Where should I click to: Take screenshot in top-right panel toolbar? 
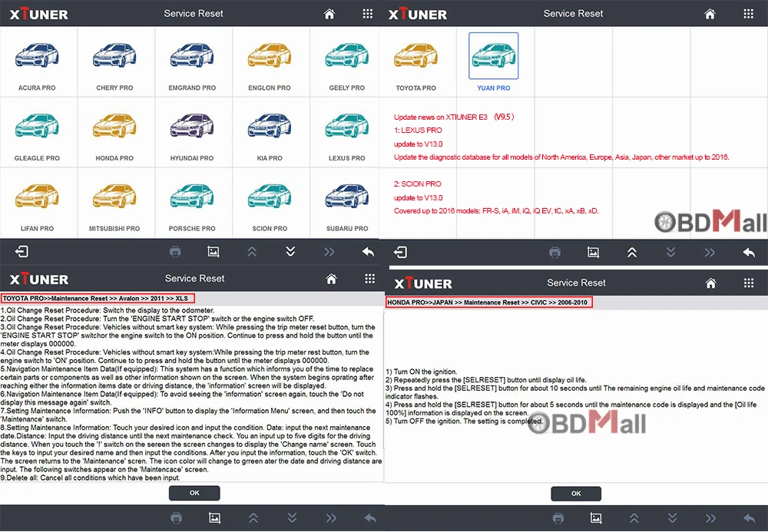pyautogui.click(x=593, y=253)
